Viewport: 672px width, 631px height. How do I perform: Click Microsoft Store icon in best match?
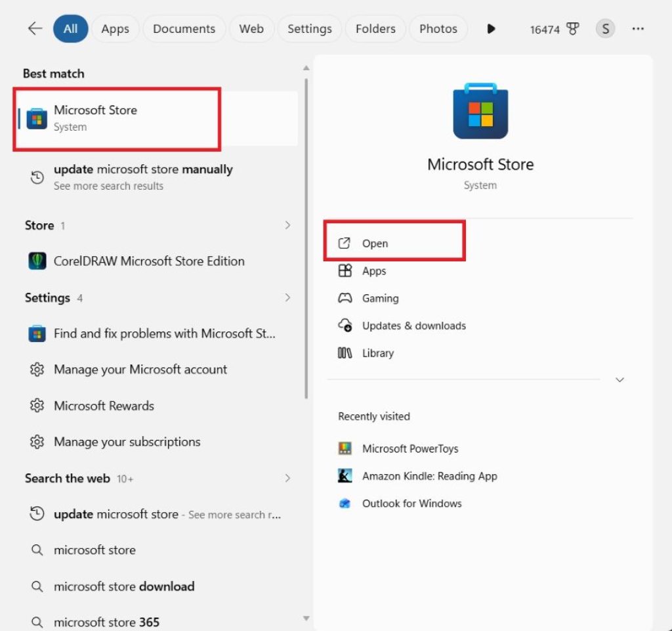click(37, 119)
